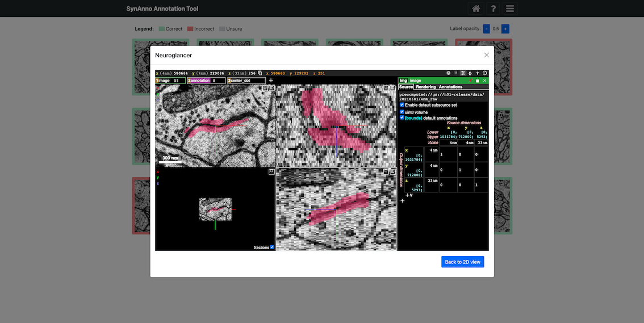Click the image layer value 55
644x323 pixels.
176,81
